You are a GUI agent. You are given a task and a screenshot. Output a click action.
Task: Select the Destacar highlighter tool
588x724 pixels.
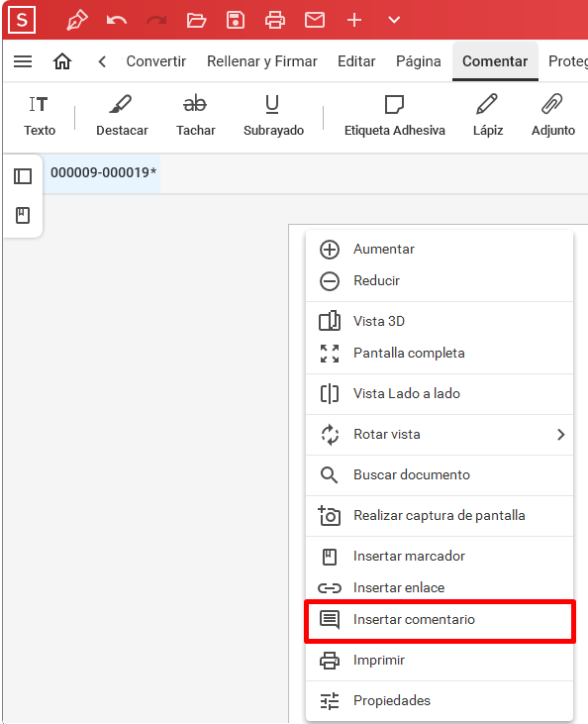pyautogui.click(x=122, y=116)
